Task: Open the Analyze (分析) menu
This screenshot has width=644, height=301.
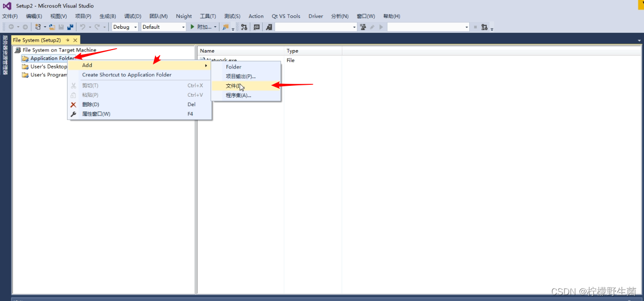Action: click(x=340, y=16)
